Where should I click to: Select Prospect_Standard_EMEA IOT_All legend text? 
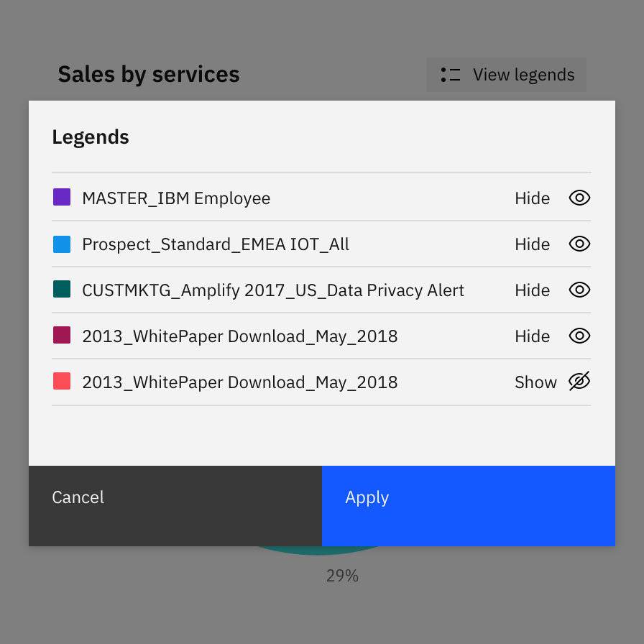[x=216, y=244]
